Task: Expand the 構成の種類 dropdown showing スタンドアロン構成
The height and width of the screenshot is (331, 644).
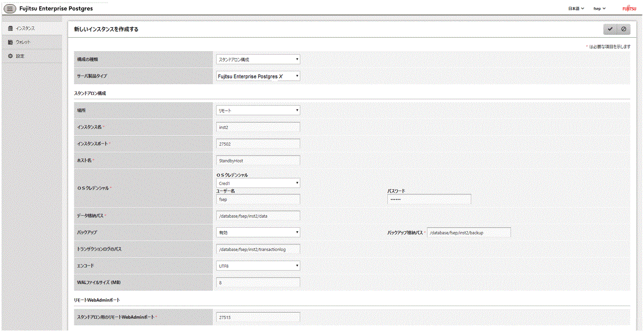Action: [258, 59]
